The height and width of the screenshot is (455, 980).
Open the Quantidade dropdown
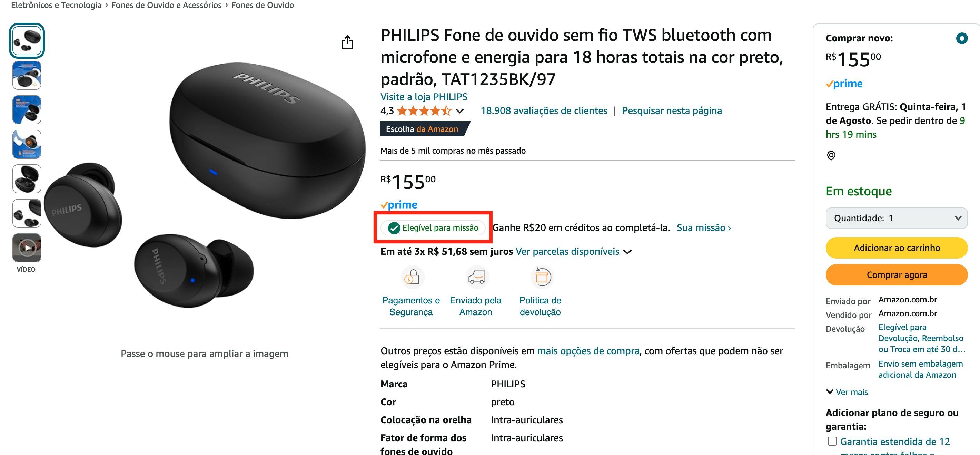(897, 218)
